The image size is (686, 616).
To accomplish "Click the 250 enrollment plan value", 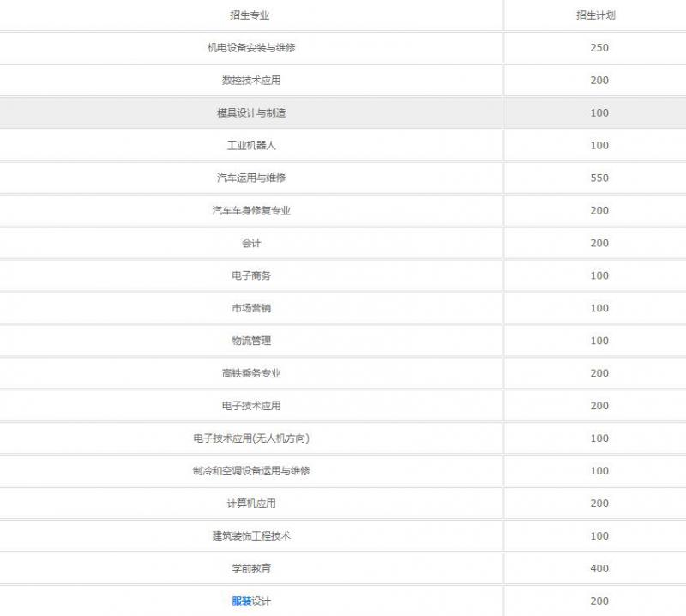I will pos(599,48).
